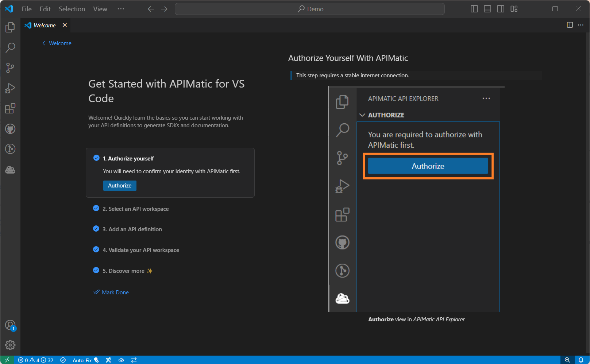Click the swap arrows status bar icon

[x=134, y=360]
